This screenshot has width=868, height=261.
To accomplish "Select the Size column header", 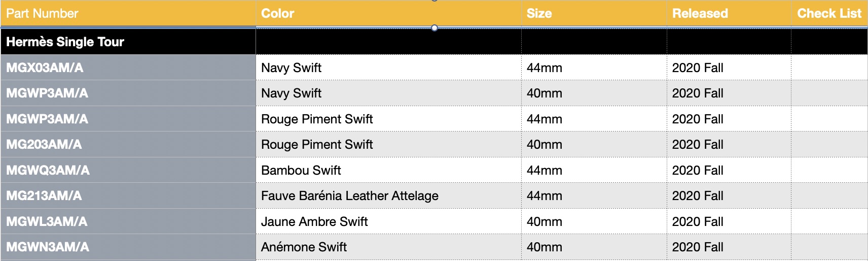I will (594, 13).
